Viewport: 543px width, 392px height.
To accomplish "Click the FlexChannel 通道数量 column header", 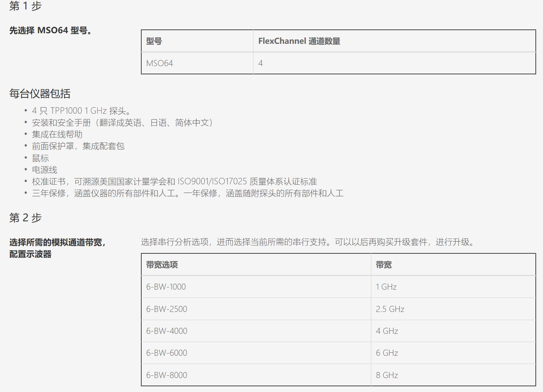I will (x=299, y=41).
